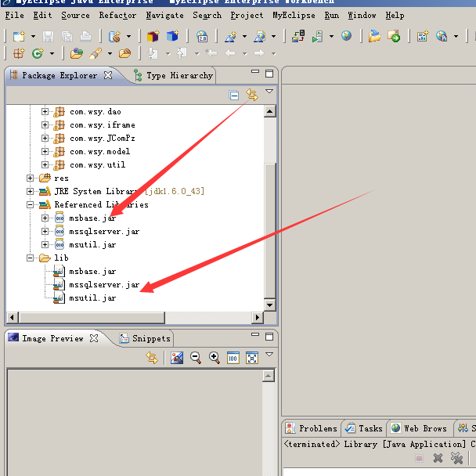The height and width of the screenshot is (476, 476).
Task: Click the Collapse All icon in Package Explorer
Action: pyautogui.click(x=234, y=96)
